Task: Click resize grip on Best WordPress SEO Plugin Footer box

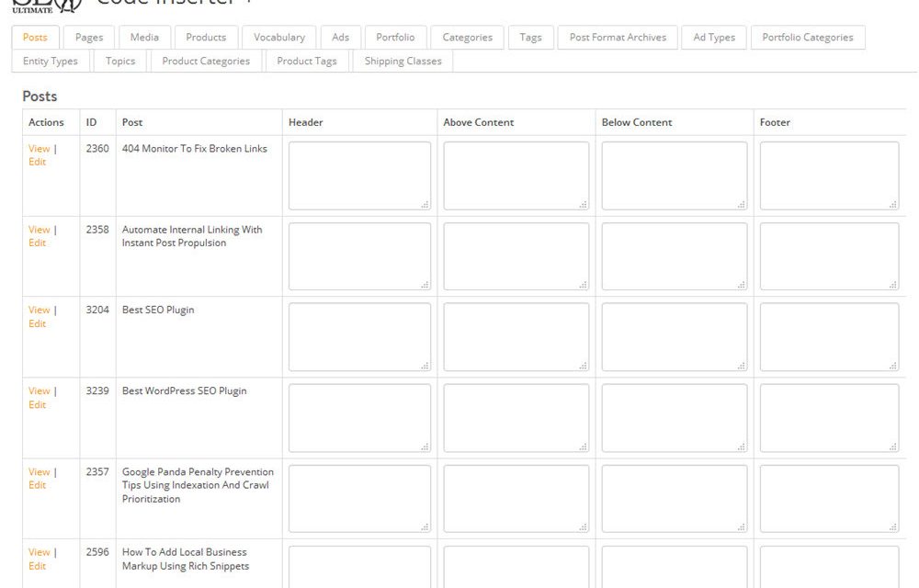Action: [893, 447]
